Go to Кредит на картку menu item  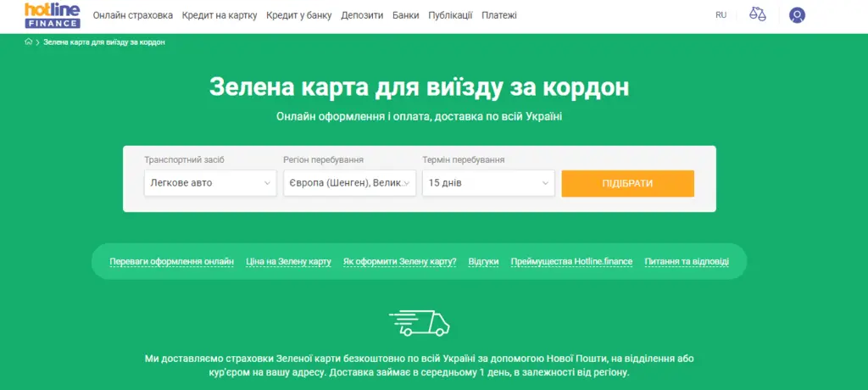click(x=219, y=15)
